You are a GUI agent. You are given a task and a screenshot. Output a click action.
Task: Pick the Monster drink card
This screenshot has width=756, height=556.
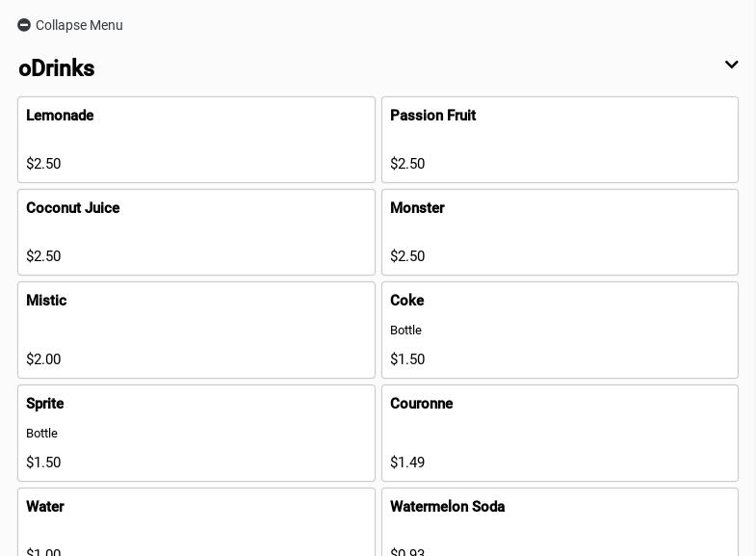[560, 232]
